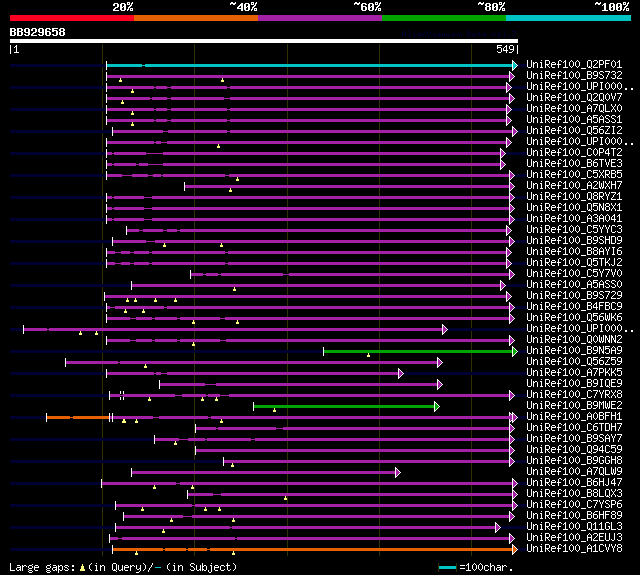Select the short green alignment bar for B9MWE2
The image size is (640, 575).
[x=344, y=406]
